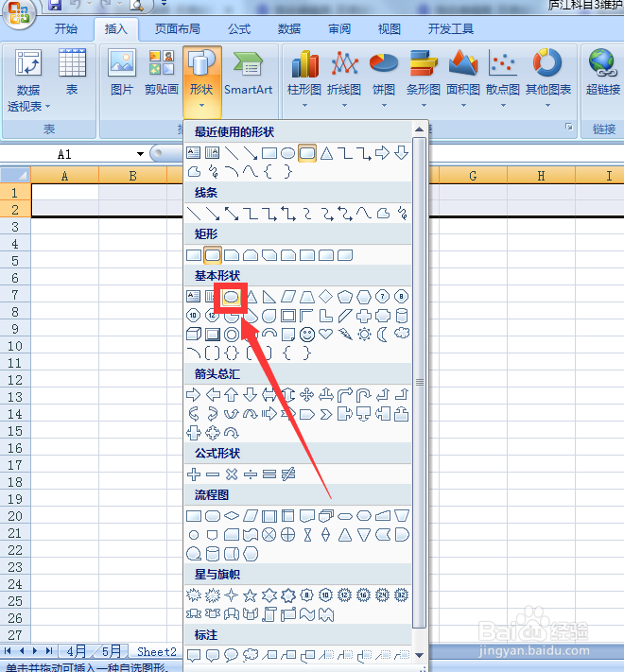Insert a scatter chart (散点图)
Screen dimensions: 624x672
pyautogui.click(x=503, y=78)
